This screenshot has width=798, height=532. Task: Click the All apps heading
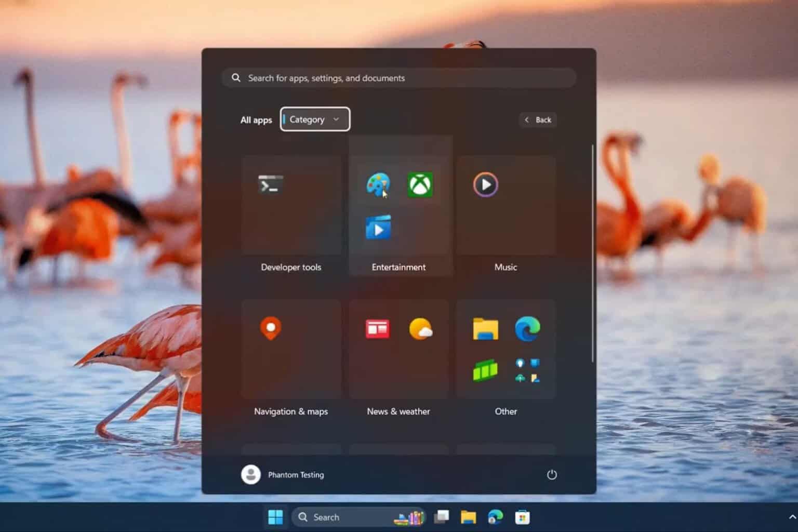point(256,120)
